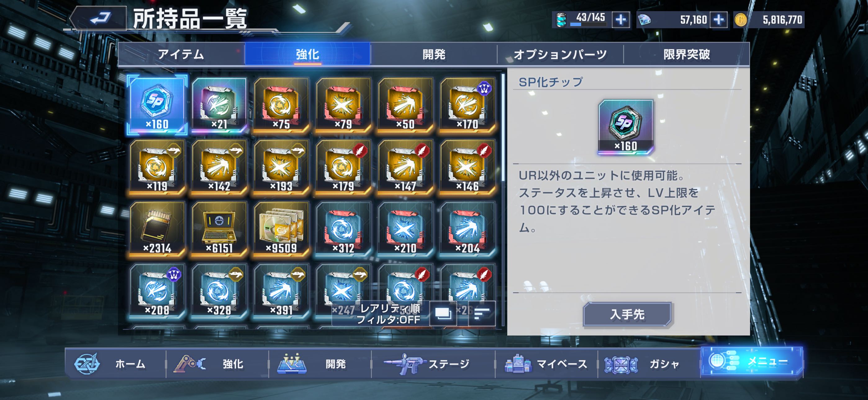This screenshot has height=400, width=868.
Task: Switch to the 限界突破 tab
Action: coord(687,54)
